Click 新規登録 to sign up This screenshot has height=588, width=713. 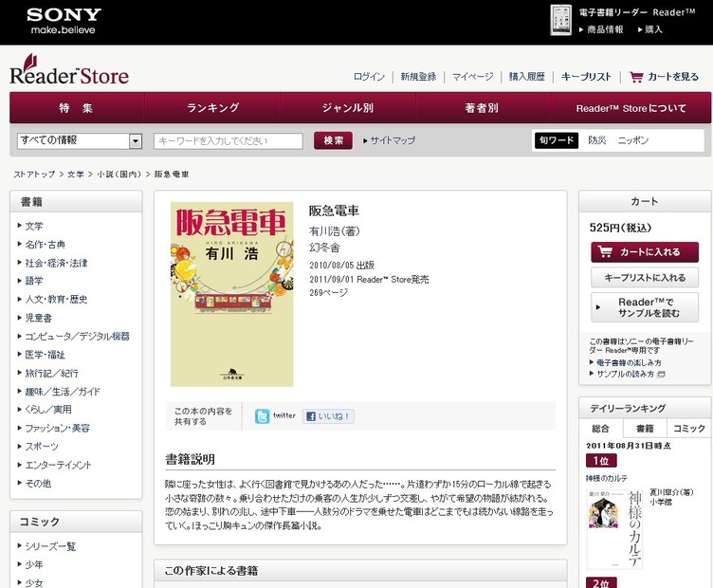(x=418, y=77)
